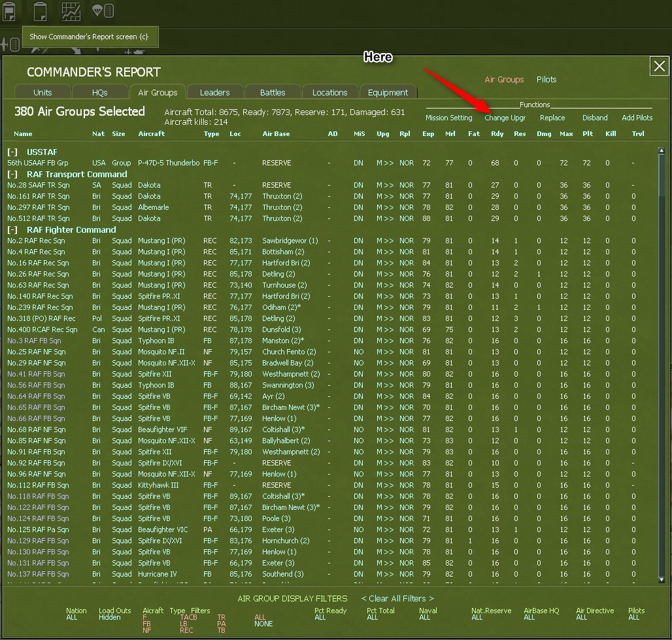Click the scrollbar up arrow
672x640 pixels.
point(662,150)
